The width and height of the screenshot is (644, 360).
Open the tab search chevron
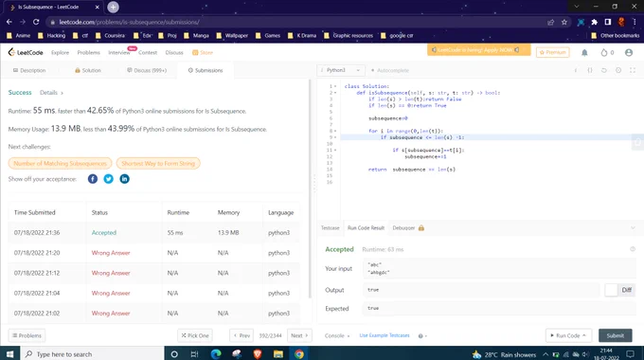pyautogui.click(x=576, y=7)
